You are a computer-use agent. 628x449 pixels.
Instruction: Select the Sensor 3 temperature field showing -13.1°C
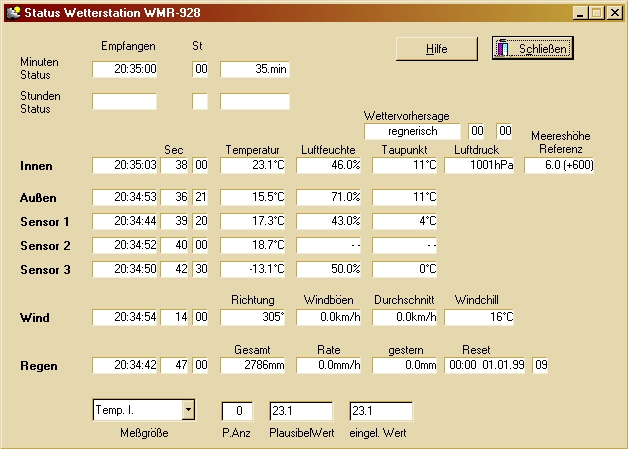tap(254, 269)
